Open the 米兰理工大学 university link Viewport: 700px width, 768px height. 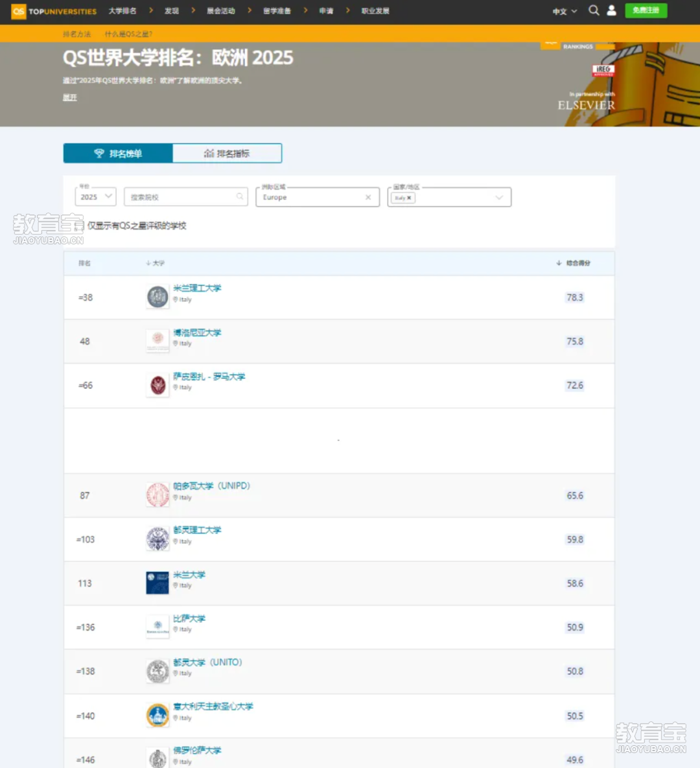point(197,288)
